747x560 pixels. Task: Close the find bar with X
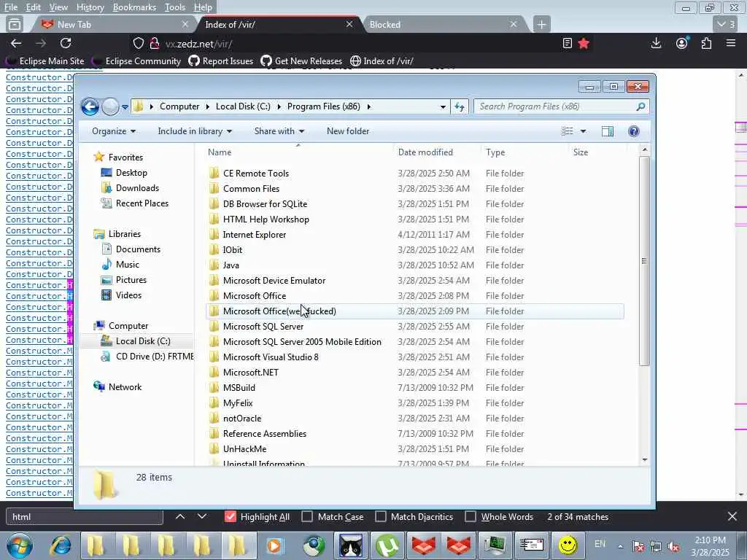(x=732, y=517)
